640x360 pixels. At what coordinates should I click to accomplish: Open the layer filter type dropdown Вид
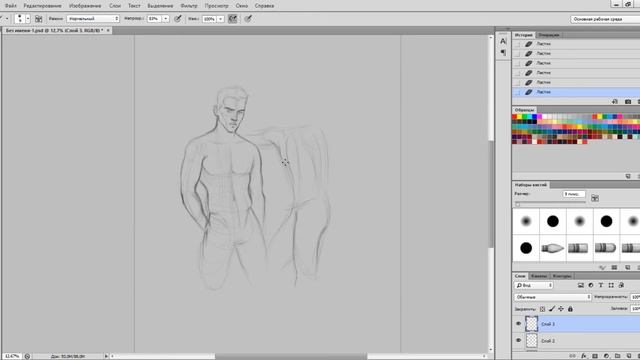coord(533,285)
